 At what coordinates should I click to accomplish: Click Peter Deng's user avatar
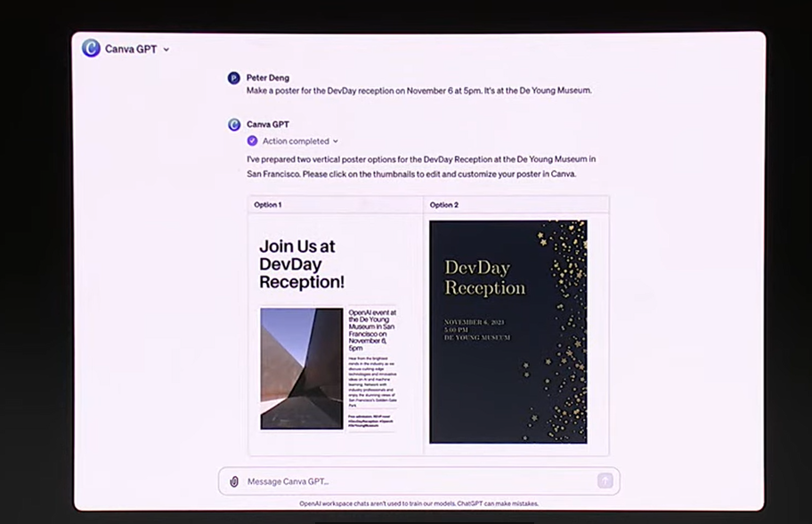point(234,78)
